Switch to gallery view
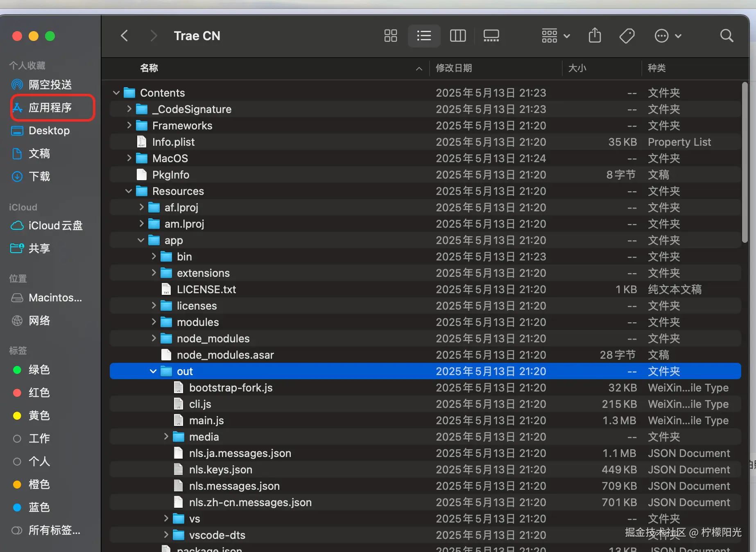Viewport: 756px width, 552px height. pyautogui.click(x=491, y=36)
